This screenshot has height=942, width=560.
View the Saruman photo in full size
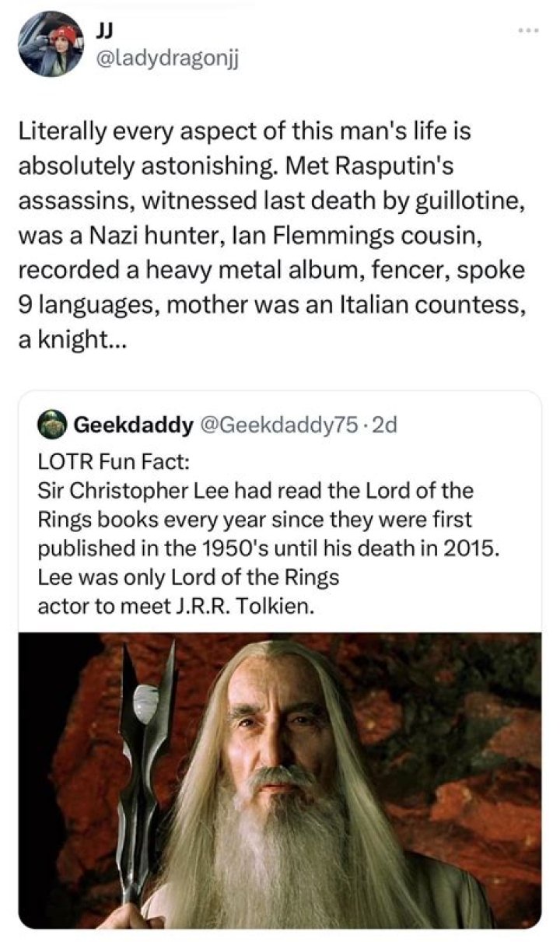(x=280, y=780)
